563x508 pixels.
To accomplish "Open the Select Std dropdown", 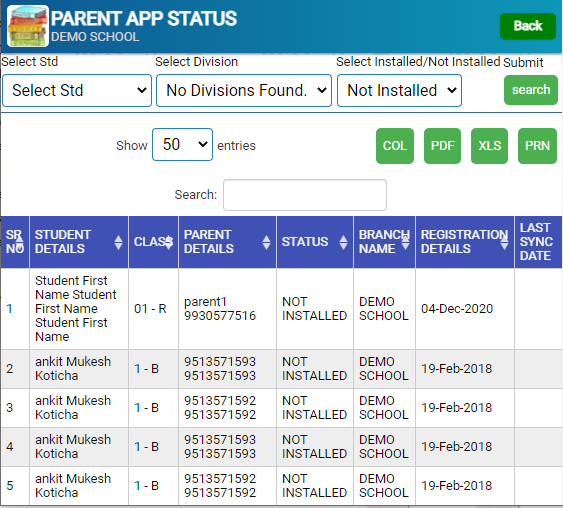I will pyautogui.click(x=77, y=90).
